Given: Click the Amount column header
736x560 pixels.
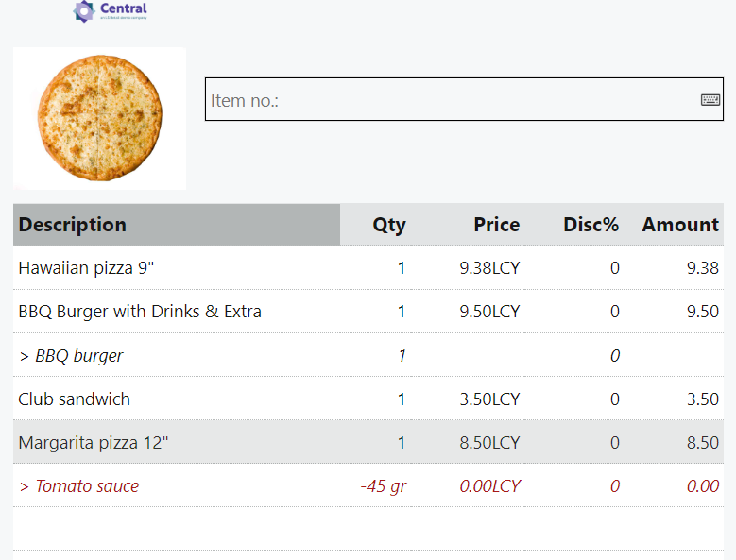Looking at the screenshot, I should [680, 225].
